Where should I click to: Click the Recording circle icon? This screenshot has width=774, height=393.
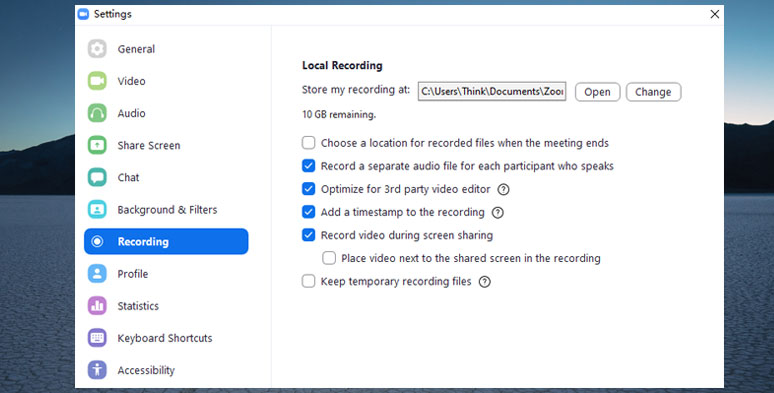pyautogui.click(x=97, y=241)
